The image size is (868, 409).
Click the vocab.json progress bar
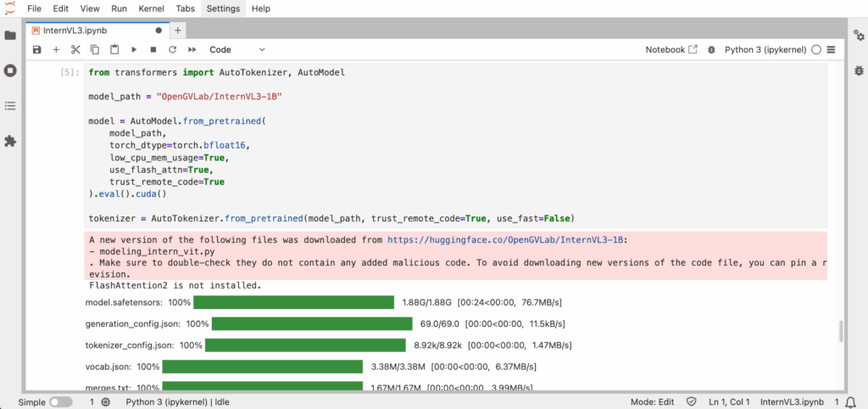(x=263, y=367)
